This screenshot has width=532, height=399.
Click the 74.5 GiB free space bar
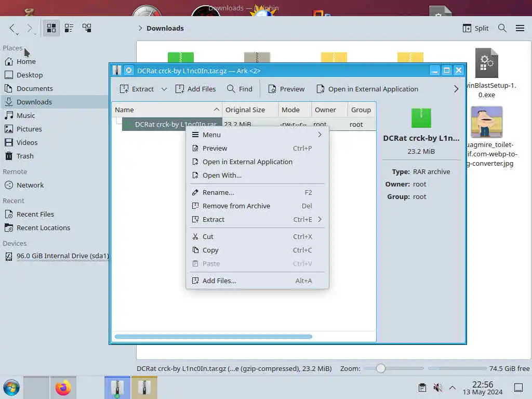(457, 368)
